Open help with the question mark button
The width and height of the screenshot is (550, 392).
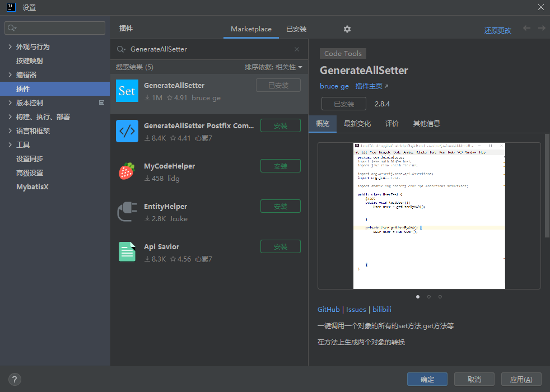click(x=15, y=379)
